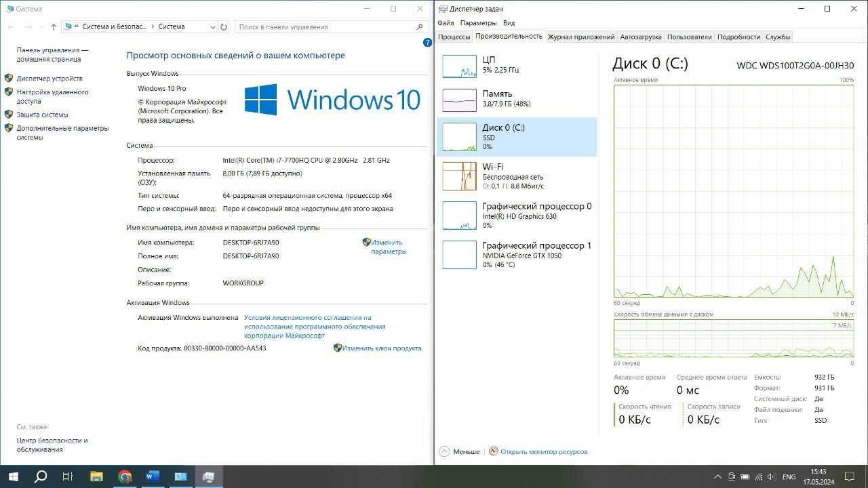868x488 pixels.
Task: Click computer name DESKTOP-6RJ7A90 value
Action: point(251,243)
